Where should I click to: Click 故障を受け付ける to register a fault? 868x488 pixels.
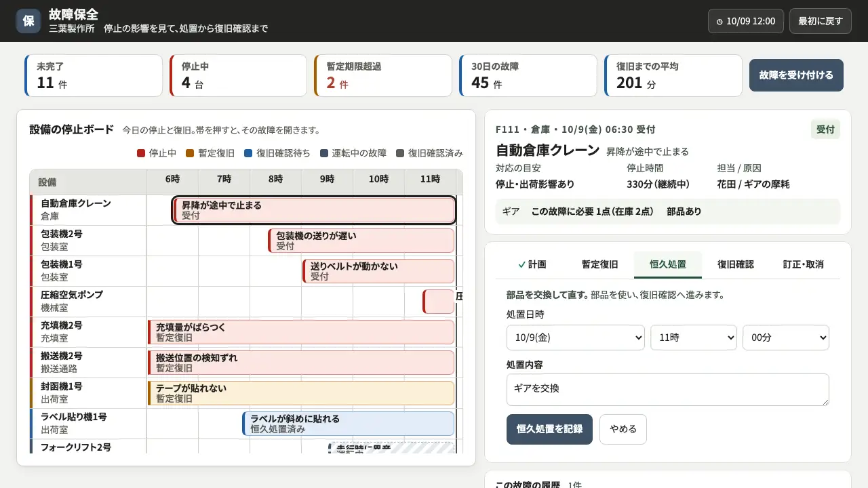[796, 75]
